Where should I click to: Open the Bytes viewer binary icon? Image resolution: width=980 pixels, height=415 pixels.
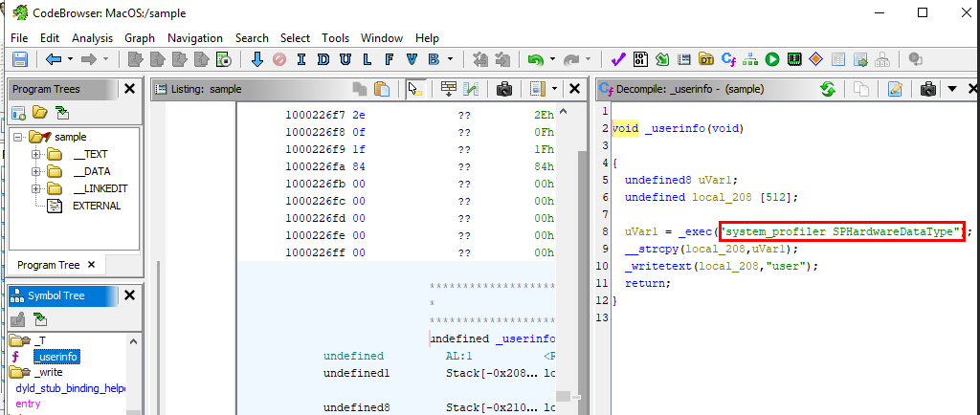point(640,60)
